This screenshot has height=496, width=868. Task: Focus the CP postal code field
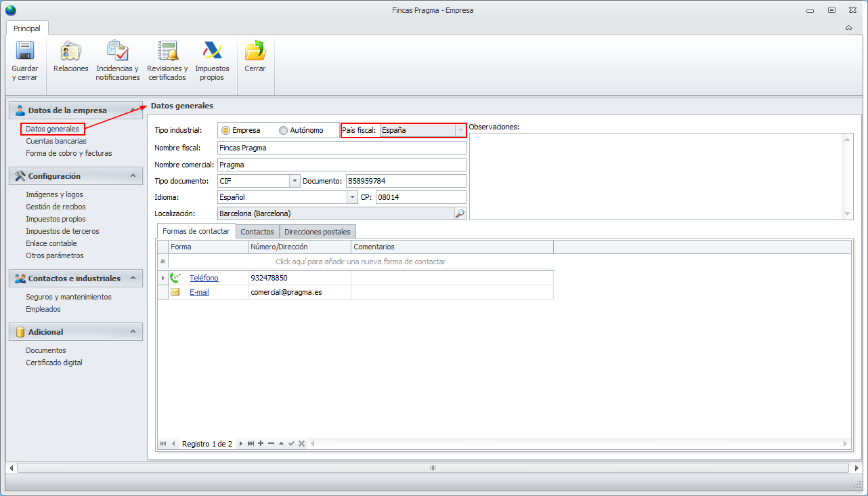[421, 197]
